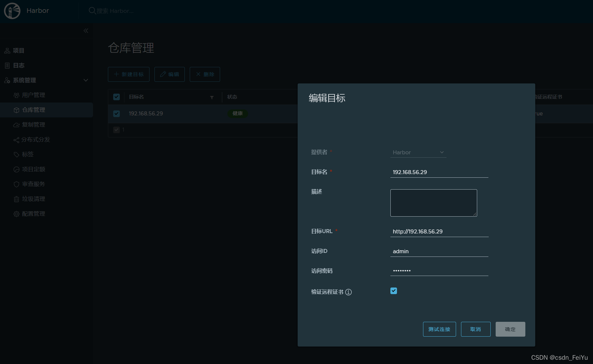Viewport: 593px width, 364px height.
Task: Toggle the 验证远程证书 checkbox in dialog
Action: click(394, 291)
